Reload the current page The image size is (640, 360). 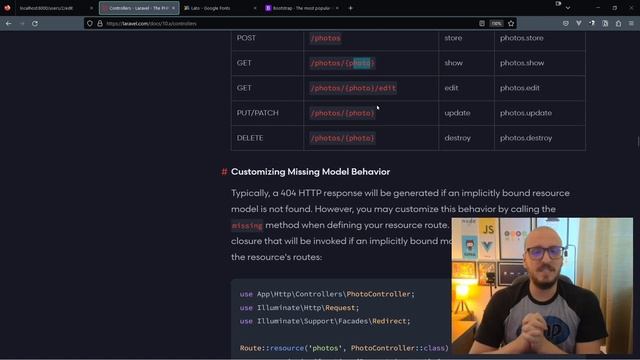pos(35,24)
